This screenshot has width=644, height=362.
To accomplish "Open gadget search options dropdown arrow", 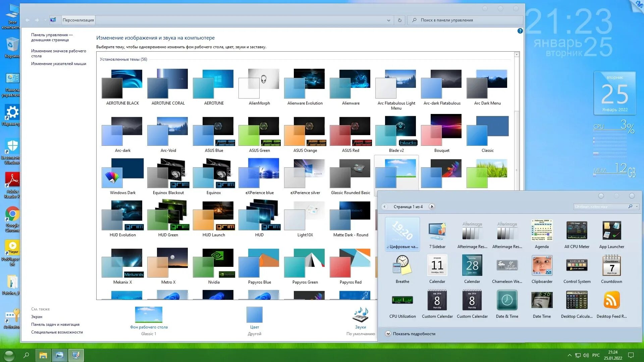I will (637, 207).
